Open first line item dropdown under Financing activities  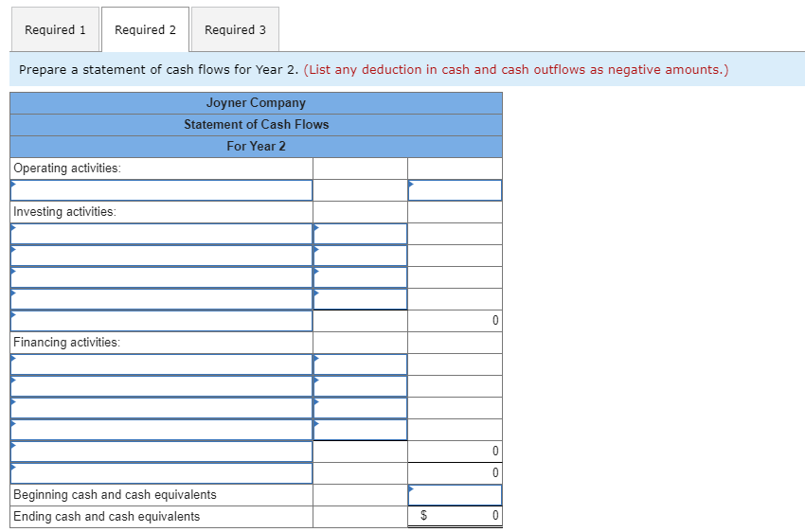pos(161,364)
